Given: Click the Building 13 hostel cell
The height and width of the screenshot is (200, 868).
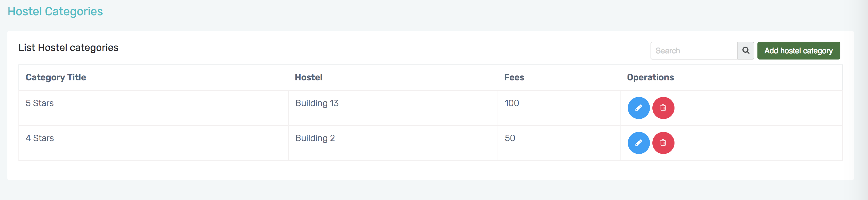Looking at the screenshot, I should click(x=317, y=103).
